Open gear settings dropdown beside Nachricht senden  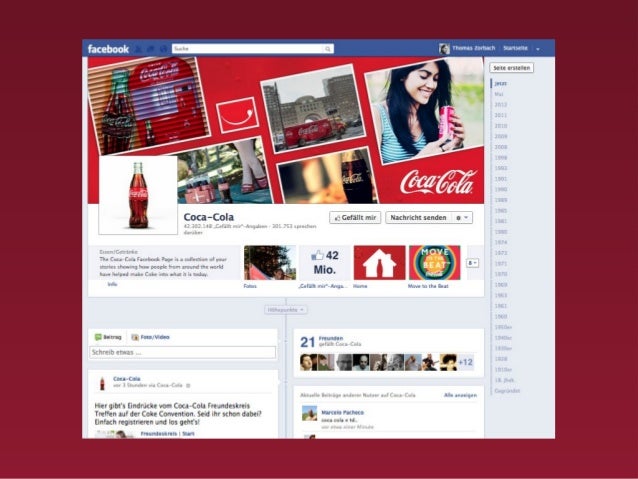coord(462,218)
